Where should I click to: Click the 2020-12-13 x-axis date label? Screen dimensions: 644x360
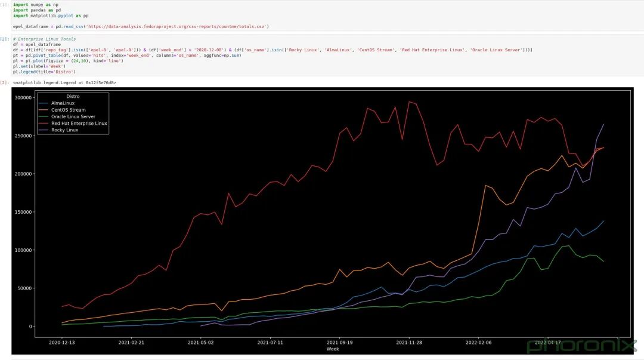(x=62, y=342)
